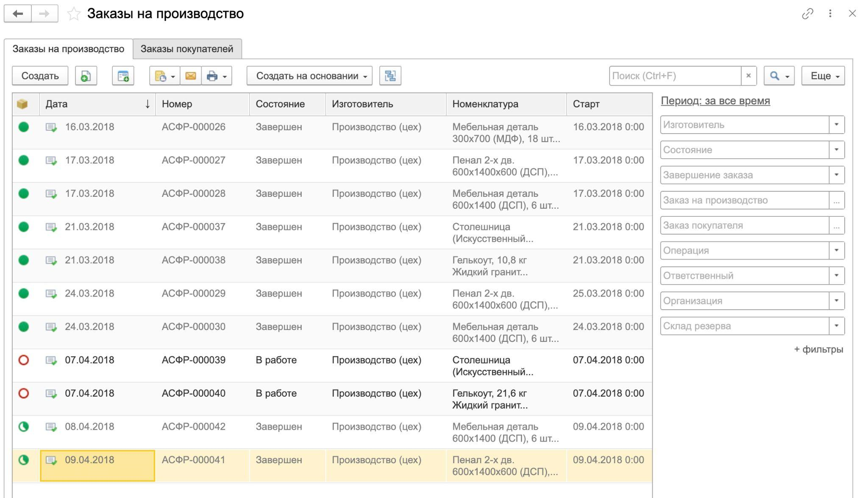Open the Создать на основании dropdown
The width and height of the screenshot is (868, 498).
[310, 76]
